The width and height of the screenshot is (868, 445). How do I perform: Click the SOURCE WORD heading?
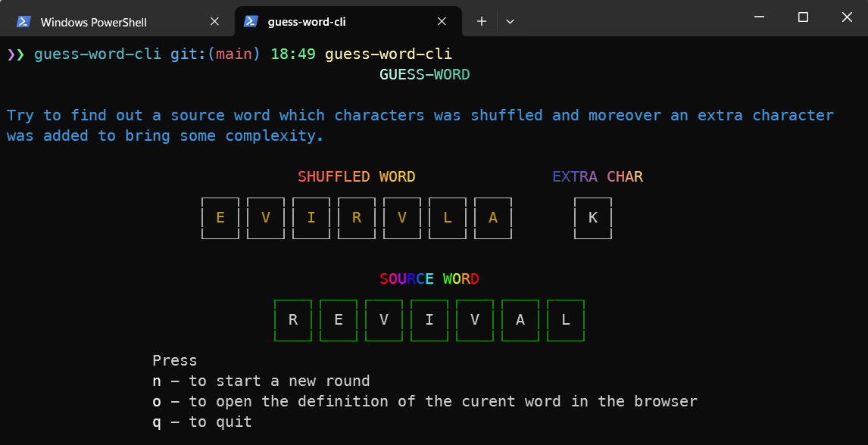[x=429, y=279]
